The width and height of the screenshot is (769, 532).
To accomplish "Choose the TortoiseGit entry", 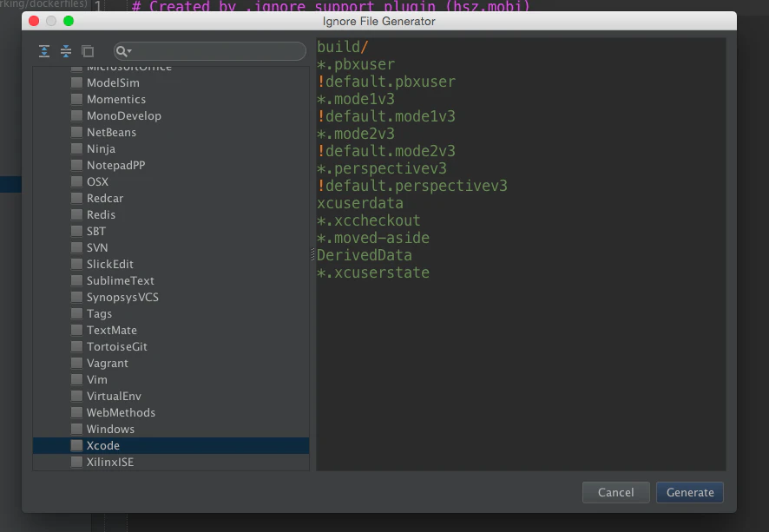I will coord(171,346).
